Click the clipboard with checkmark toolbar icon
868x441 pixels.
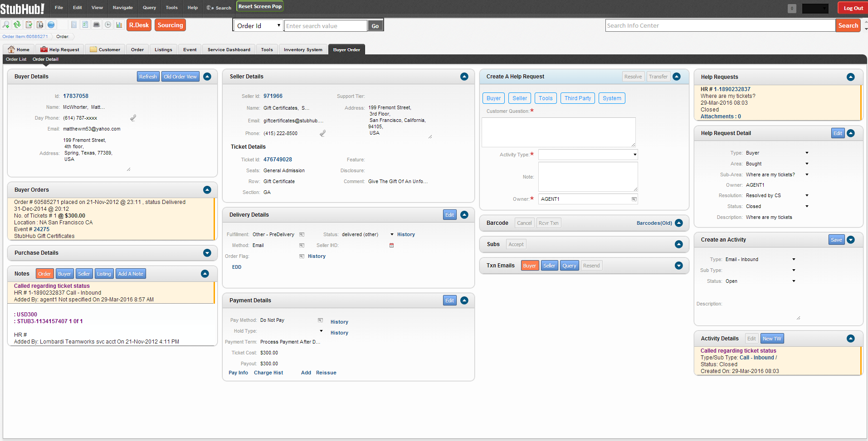pos(29,25)
